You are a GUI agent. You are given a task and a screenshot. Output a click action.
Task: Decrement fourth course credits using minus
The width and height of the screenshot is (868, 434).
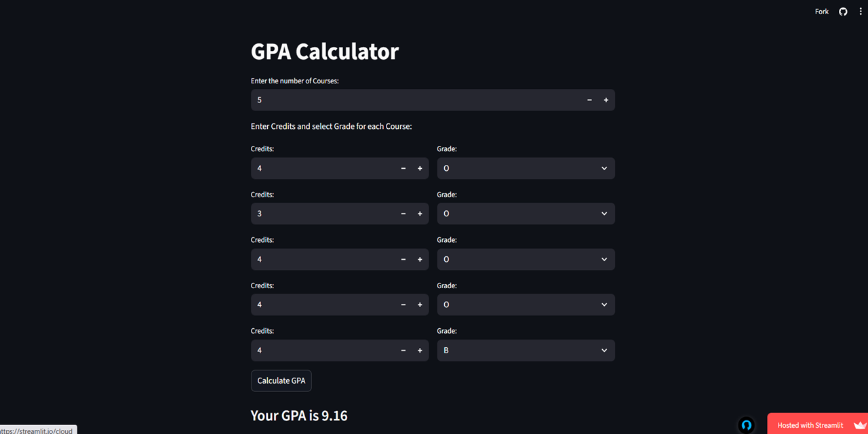(403, 304)
